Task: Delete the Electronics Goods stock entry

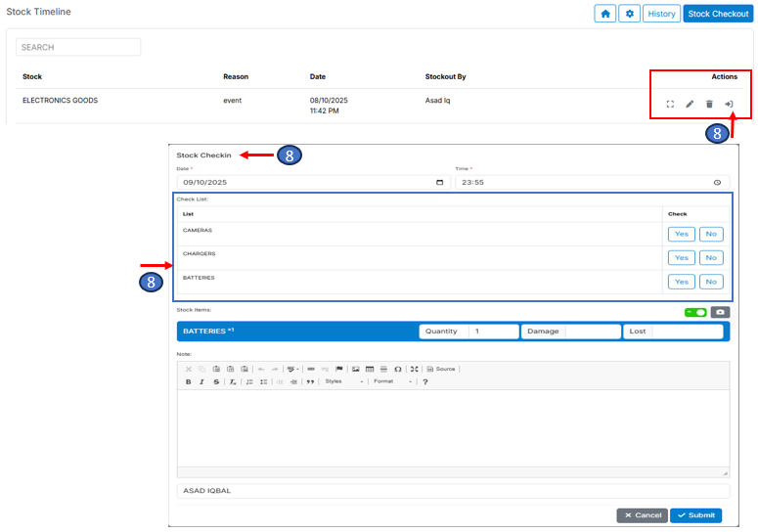Action: pos(709,104)
